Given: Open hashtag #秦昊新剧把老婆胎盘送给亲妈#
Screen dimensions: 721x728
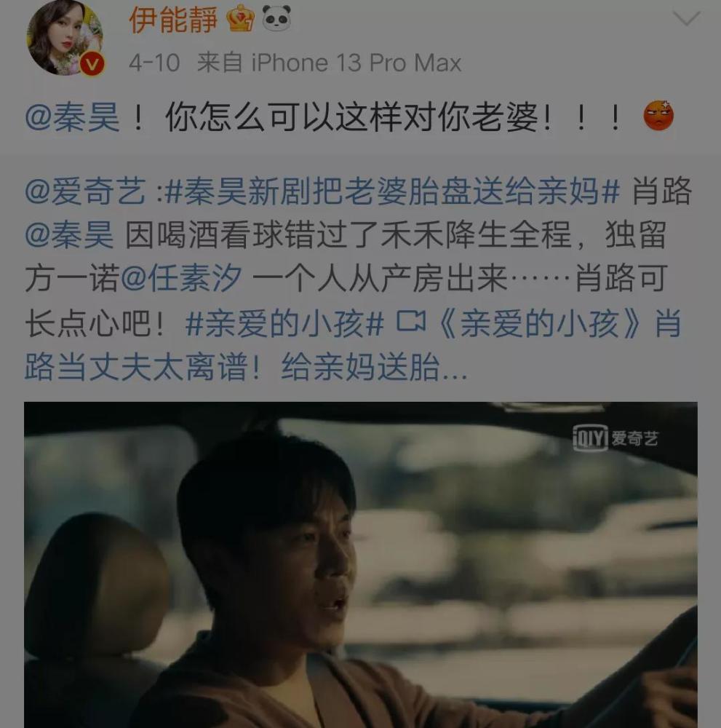Looking at the screenshot, I should pos(393,191).
